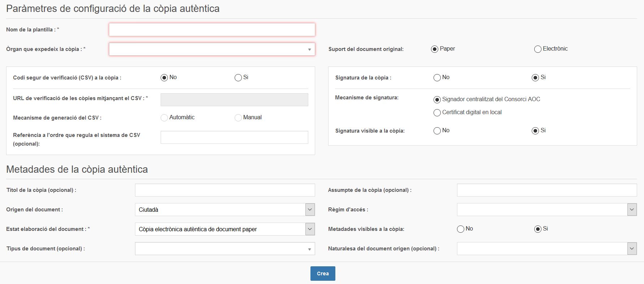The width and height of the screenshot is (644, 284).
Task: Focus the Nom de la plantilla field
Action: point(212,30)
